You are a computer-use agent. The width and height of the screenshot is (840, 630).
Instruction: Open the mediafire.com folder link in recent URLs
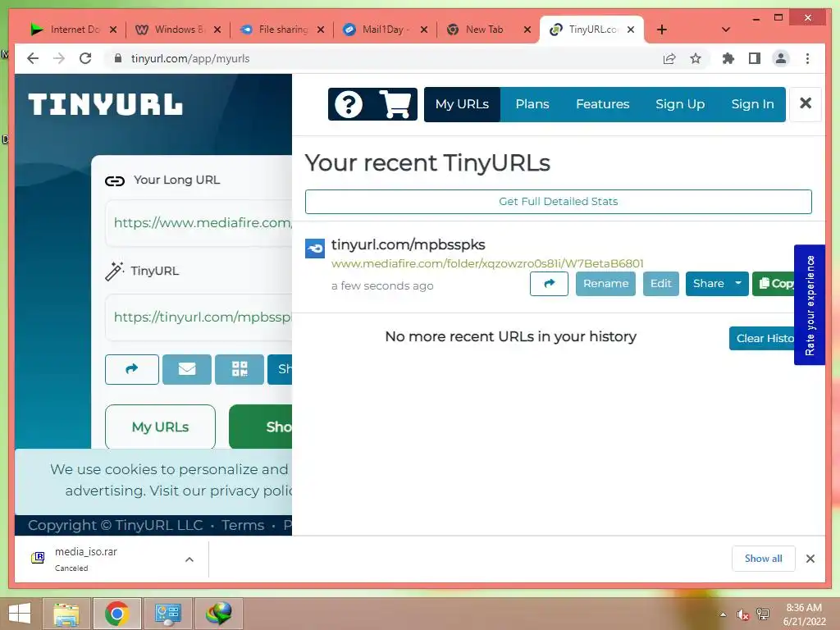[487, 263]
